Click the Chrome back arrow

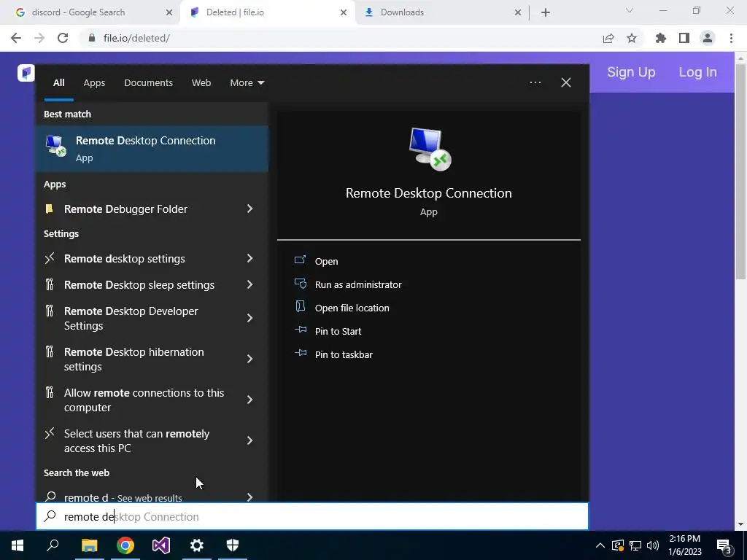point(16,38)
